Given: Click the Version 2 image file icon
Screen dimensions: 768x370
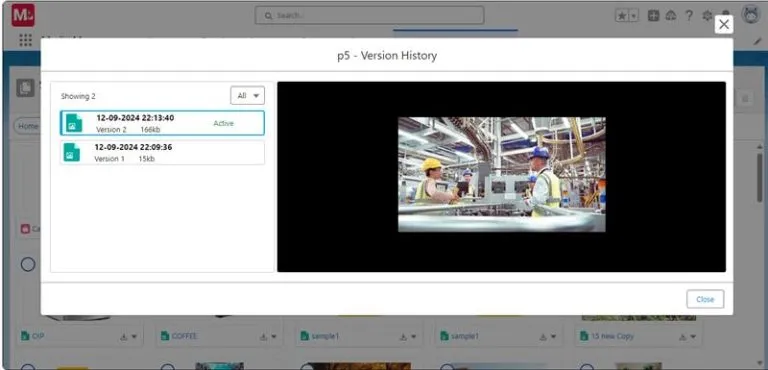Looking at the screenshot, I should click(x=73, y=123).
